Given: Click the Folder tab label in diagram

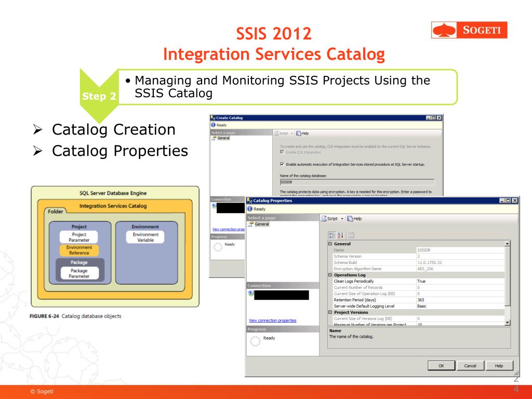Looking at the screenshot, I should [55, 211].
